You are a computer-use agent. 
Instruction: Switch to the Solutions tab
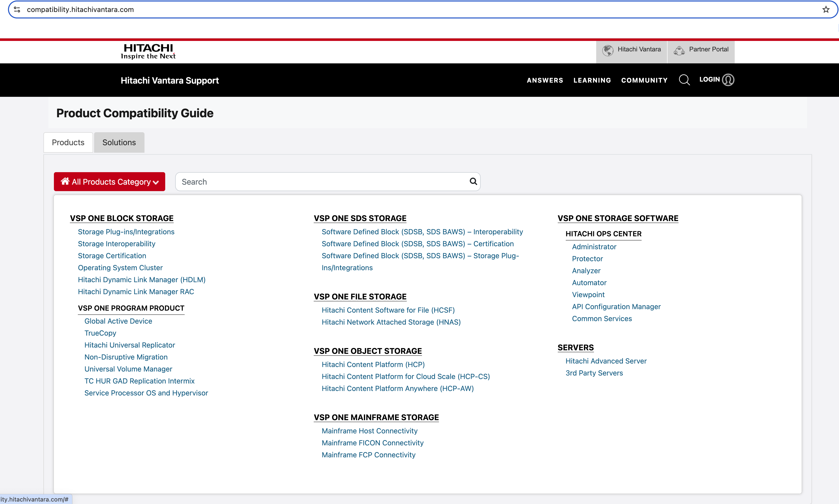click(119, 142)
